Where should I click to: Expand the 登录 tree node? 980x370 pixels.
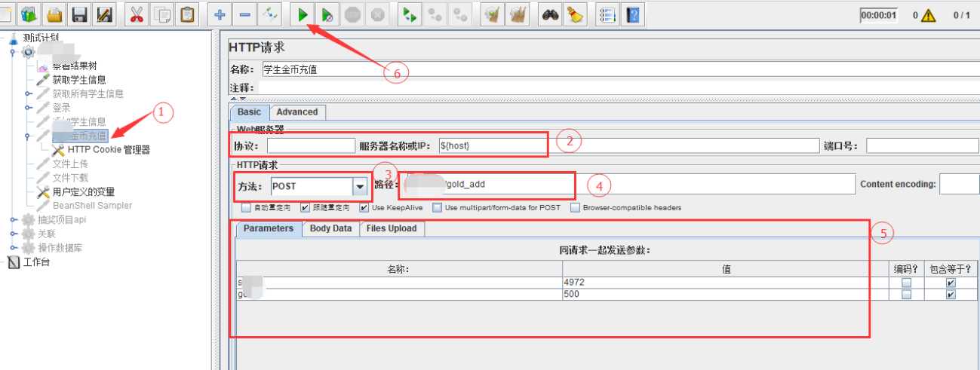pyautogui.click(x=29, y=108)
